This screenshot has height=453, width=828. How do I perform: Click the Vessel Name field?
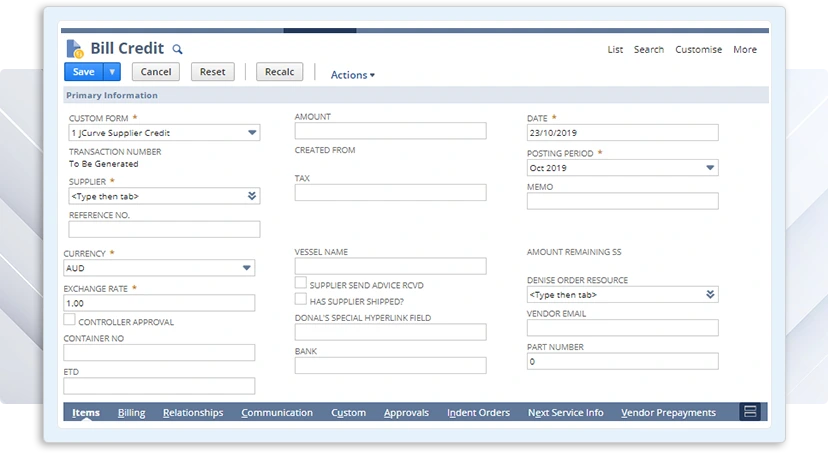391,266
